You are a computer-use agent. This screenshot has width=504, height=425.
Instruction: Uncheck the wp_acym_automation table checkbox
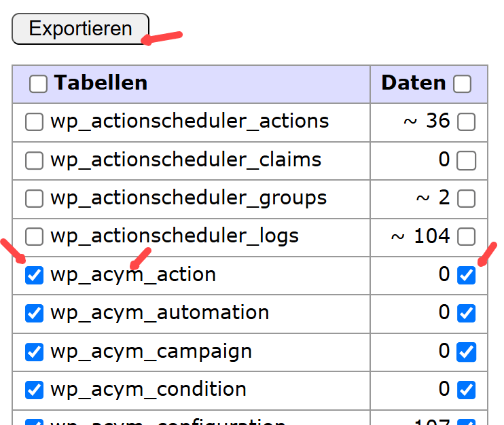coord(34,314)
